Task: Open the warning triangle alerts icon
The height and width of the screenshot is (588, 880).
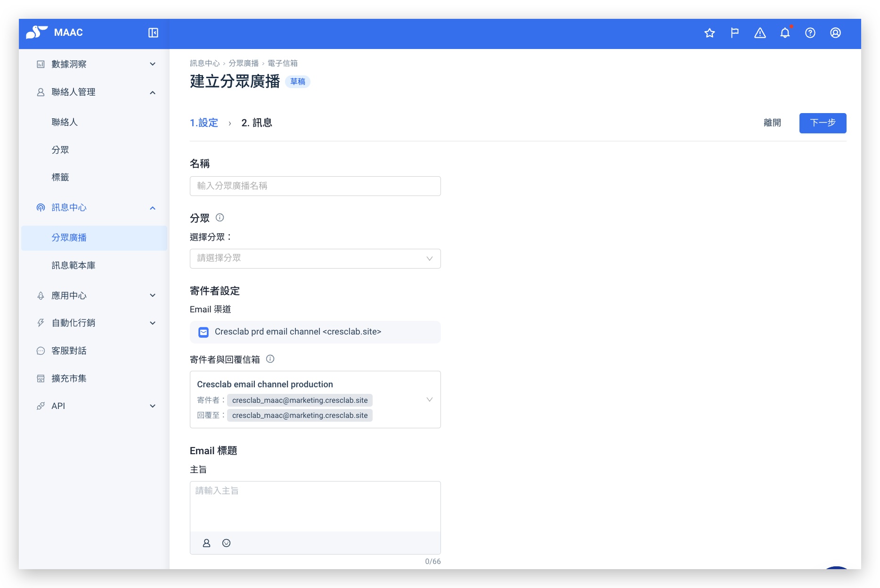Action: pyautogui.click(x=760, y=33)
